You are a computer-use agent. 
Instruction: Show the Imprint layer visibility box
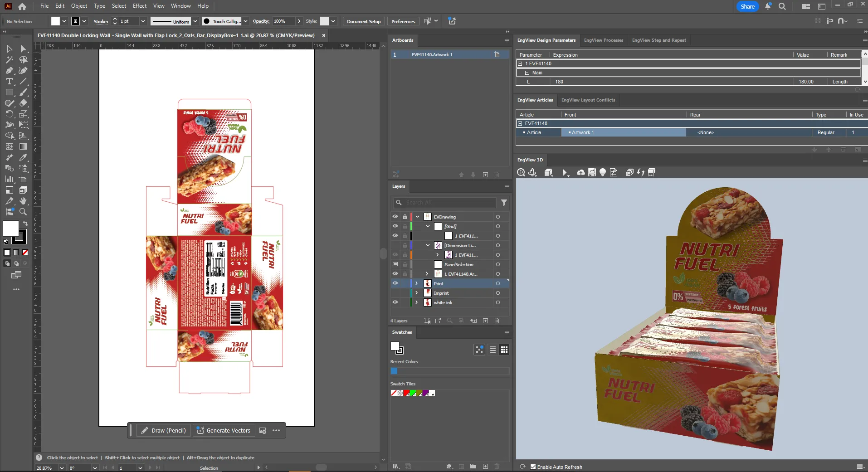(x=395, y=293)
